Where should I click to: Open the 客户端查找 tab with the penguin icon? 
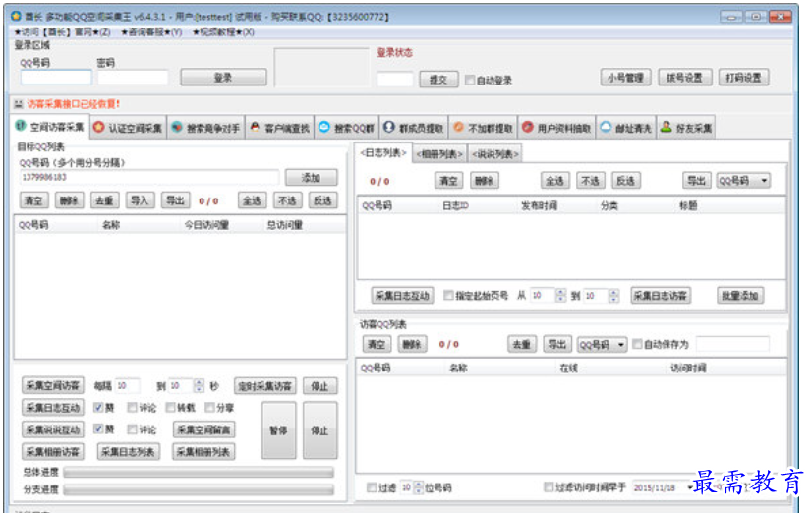coord(279,128)
